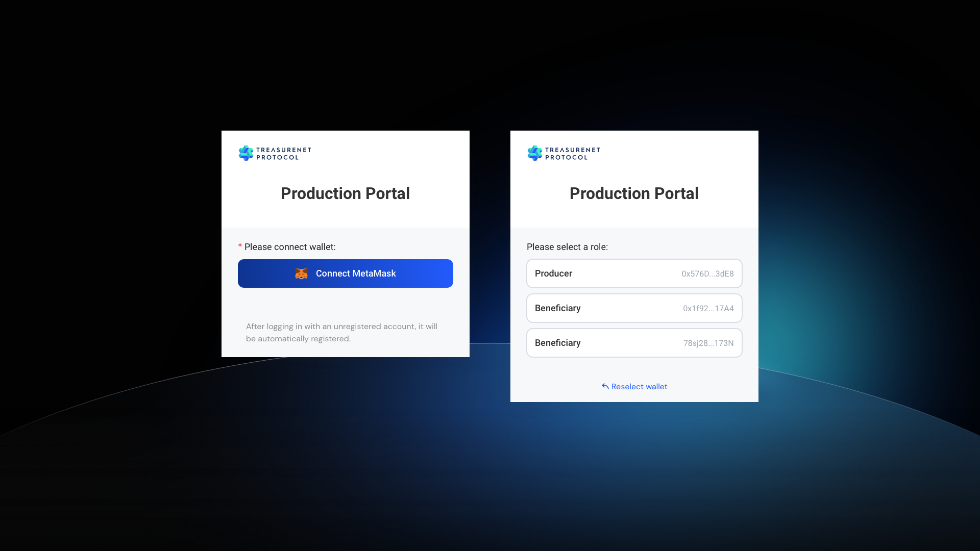
Task: Click Production Portal heading in wallet card
Action: (345, 193)
